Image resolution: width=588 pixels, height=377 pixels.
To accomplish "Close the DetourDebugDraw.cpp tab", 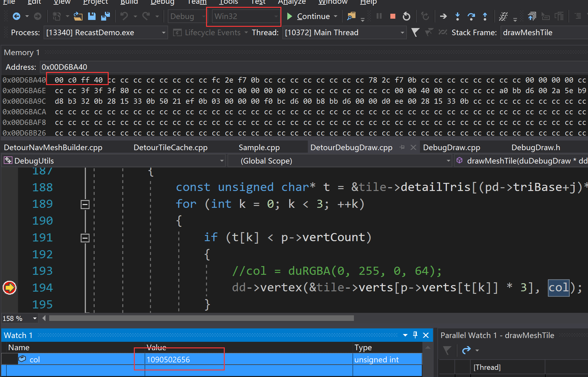I will click(413, 147).
